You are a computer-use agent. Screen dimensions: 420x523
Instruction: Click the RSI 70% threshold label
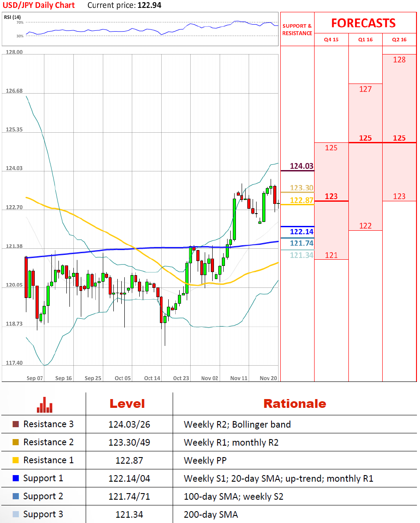[20, 22]
